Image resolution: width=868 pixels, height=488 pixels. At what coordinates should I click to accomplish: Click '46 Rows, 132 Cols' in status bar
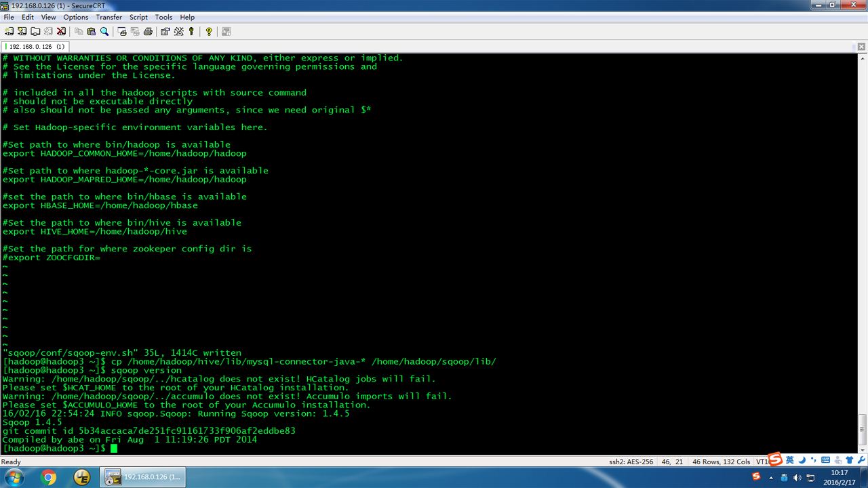pyautogui.click(x=721, y=462)
